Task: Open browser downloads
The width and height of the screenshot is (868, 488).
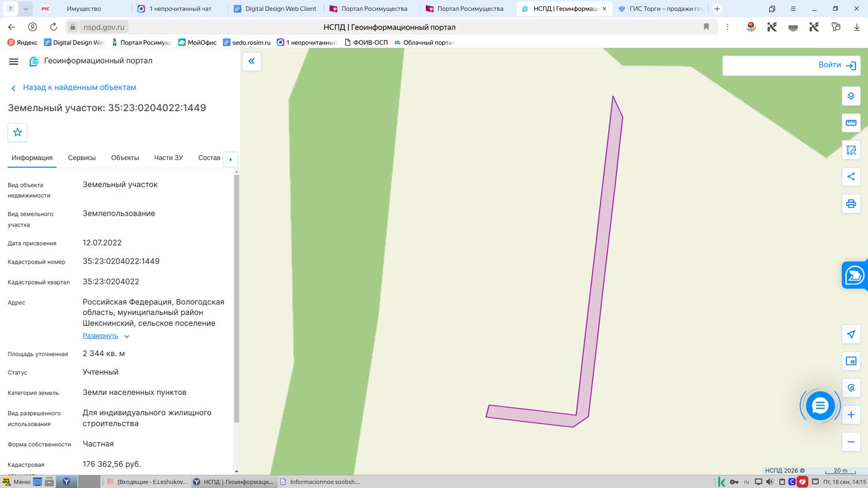Action: point(856,27)
